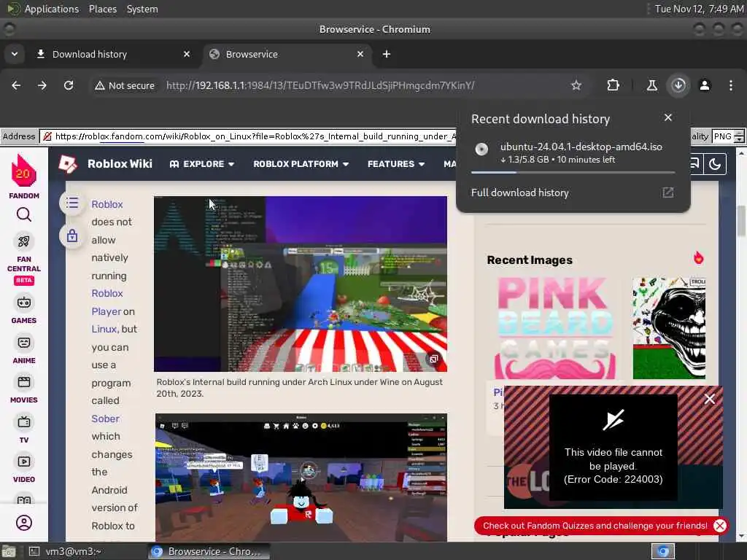Expand the Features dropdown menu
747x560 pixels.
pyautogui.click(x=396, y=164)
